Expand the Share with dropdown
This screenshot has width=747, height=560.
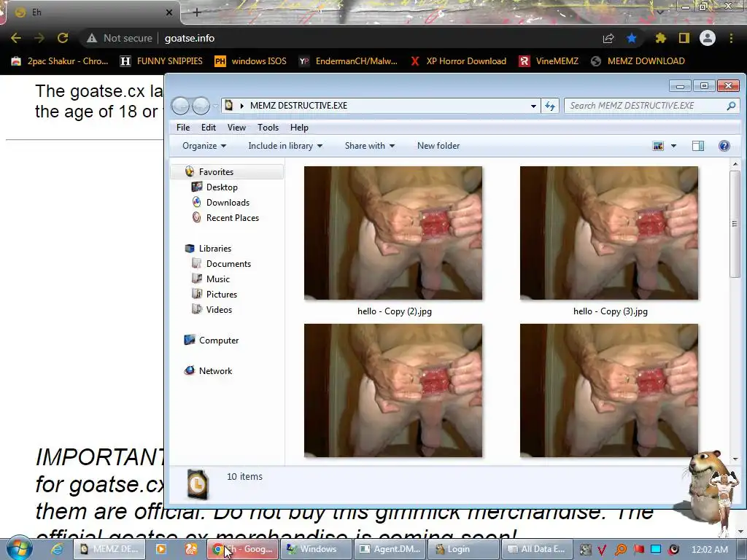[370, 146]
